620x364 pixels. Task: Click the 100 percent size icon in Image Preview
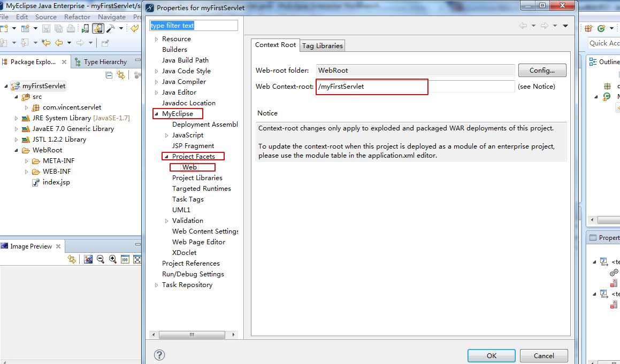[x=125, y=259]
